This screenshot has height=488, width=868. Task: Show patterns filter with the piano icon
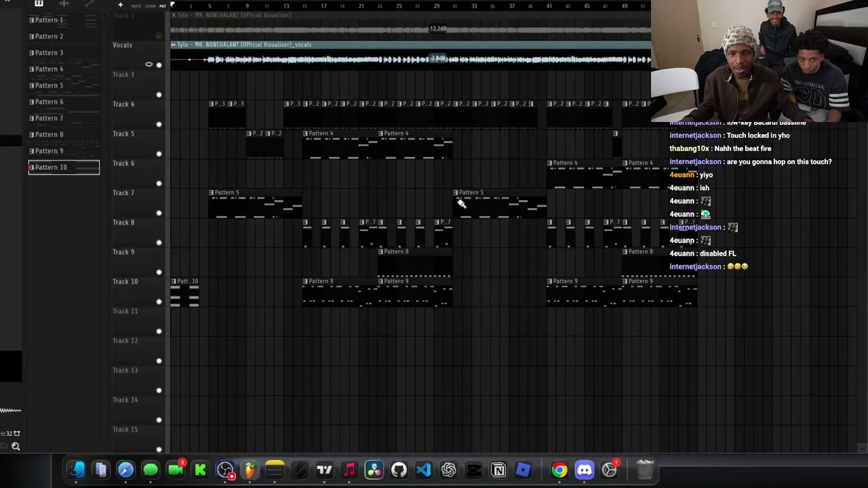click(39, 4)
